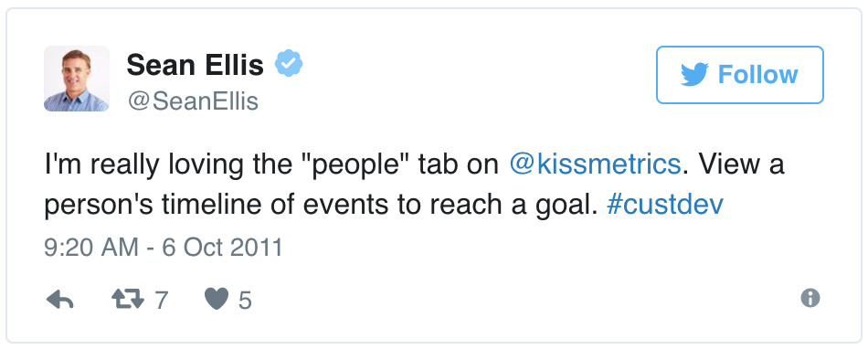Visit the @SeanEllis handle
Viewport: 868px width, 349px height.
point(193,101)
